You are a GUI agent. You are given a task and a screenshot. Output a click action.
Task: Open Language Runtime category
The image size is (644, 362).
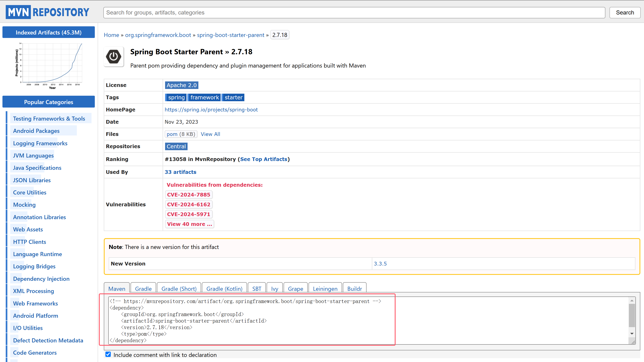coord(37,254)
